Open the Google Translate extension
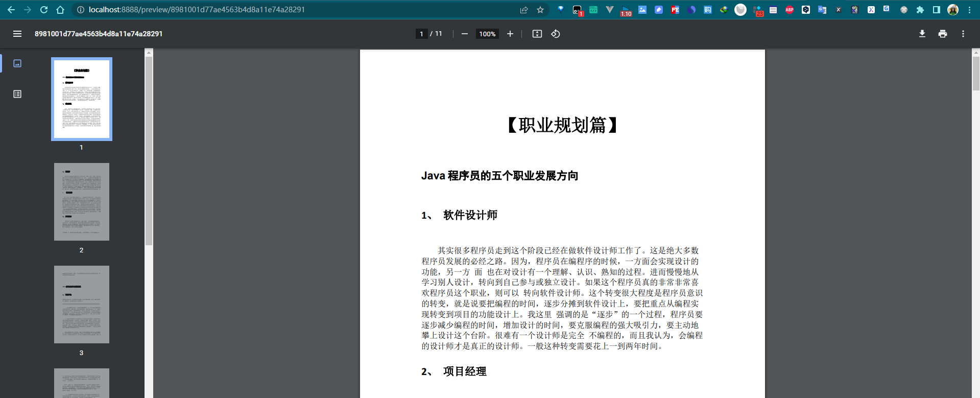The height and width of the screenshot is (398, 980). pyautogui.click(x=822, y=9)
